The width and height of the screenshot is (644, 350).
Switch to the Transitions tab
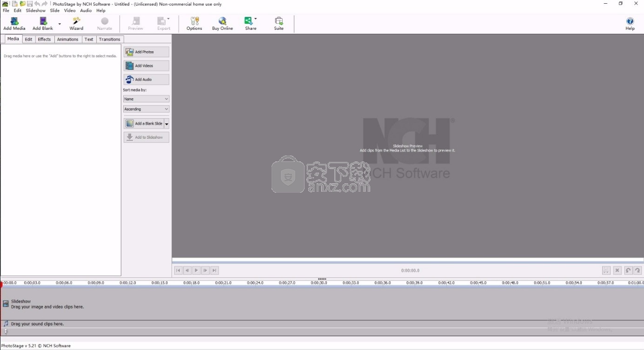click(x=110, y=40)
